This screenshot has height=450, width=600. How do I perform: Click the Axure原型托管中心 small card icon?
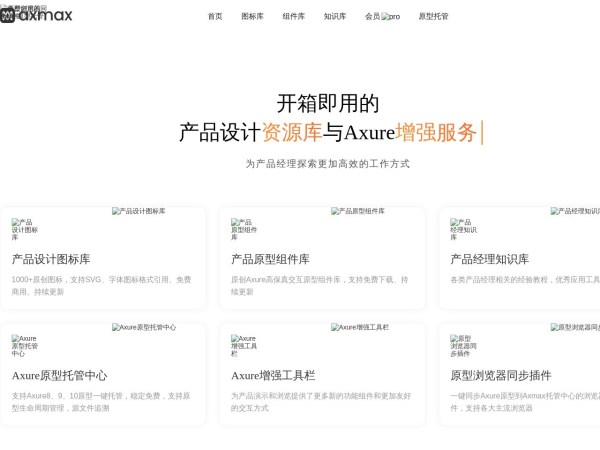tap(24, 346)
